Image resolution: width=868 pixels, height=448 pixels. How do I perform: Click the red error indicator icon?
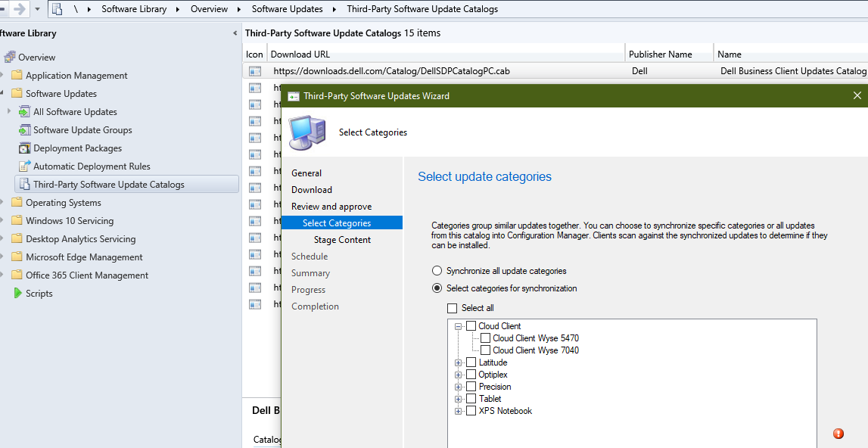pos(838,434)
